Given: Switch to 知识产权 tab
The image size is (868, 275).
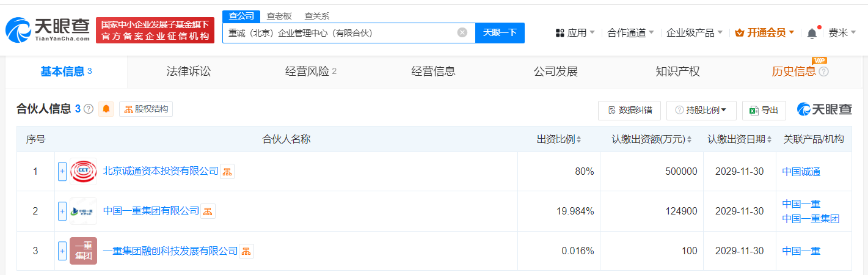Looking at the screenshot, I should coord(677,71).
